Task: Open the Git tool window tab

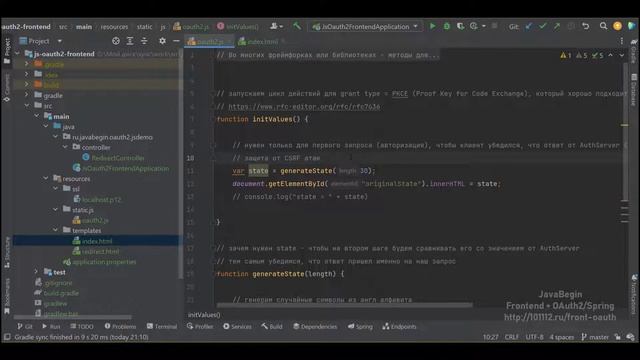Action: pyautogui.click(x=25, y=327)
